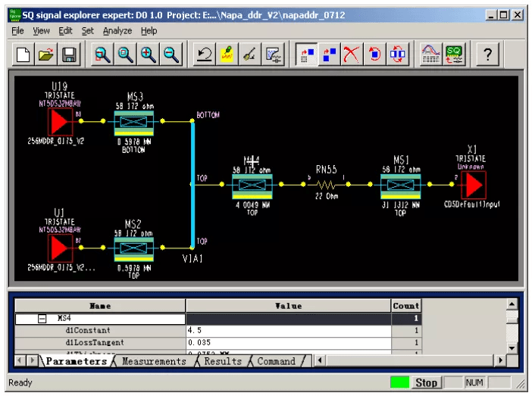Collapse the MS4 parameter tree node
The height and width of the screenshot is (396, 532).
point(42,319)
